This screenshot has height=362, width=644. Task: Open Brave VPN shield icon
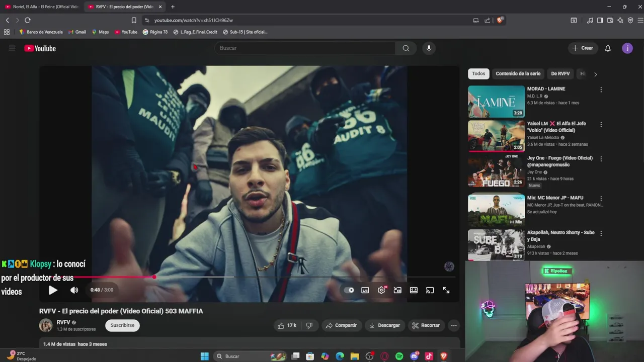tap(630, 20)
